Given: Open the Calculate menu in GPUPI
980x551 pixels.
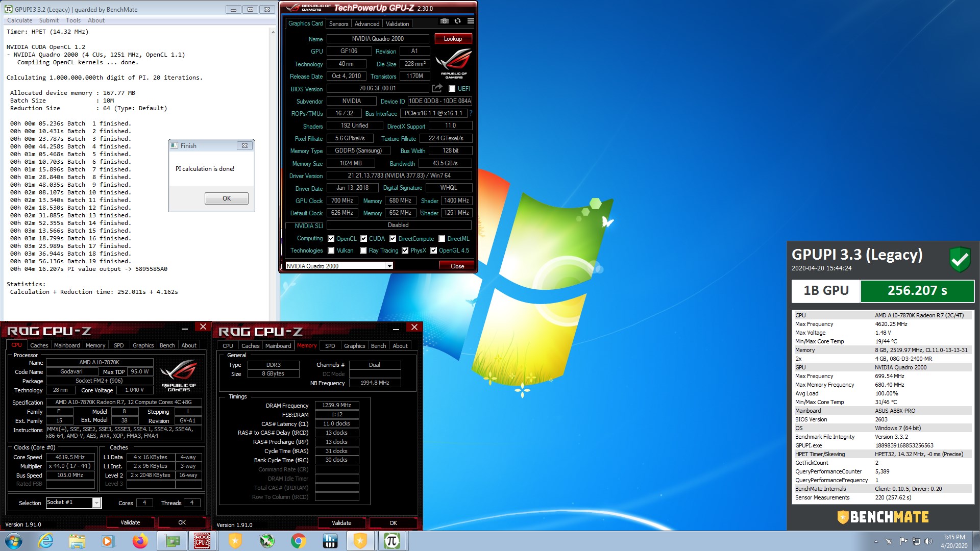Looking at the screenshot, I should click(19, 20).
